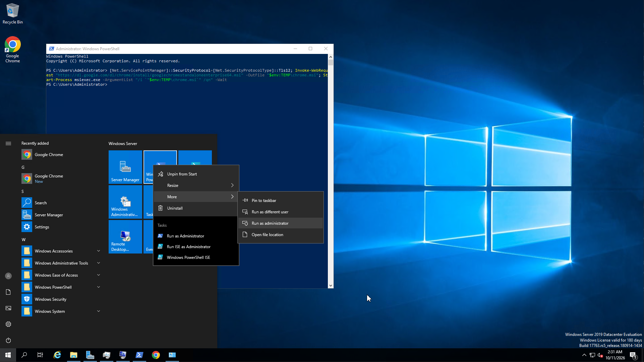This screenshot has height=362, width=644.
Task: Open Windows Security from the app list
Action: click(60, 299)
